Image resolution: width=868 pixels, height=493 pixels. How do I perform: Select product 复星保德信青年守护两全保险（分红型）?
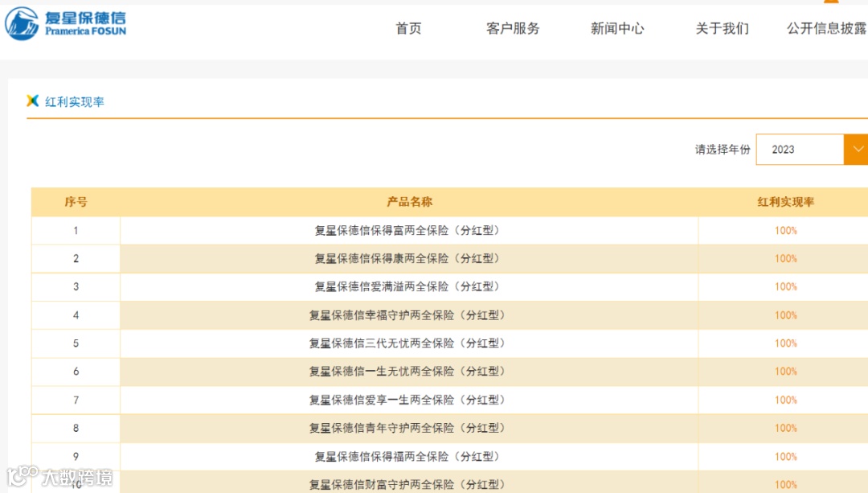[409, 428]
